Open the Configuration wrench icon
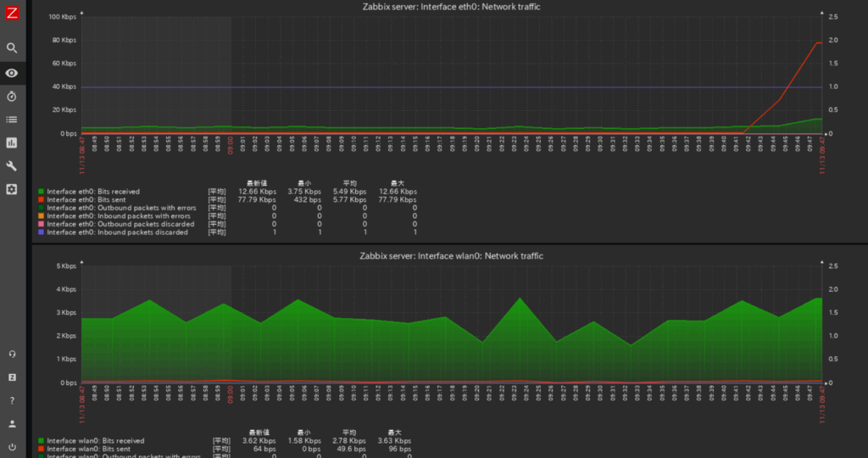The image size is (868, 458). pyautogui.click(x=12, y=166)
